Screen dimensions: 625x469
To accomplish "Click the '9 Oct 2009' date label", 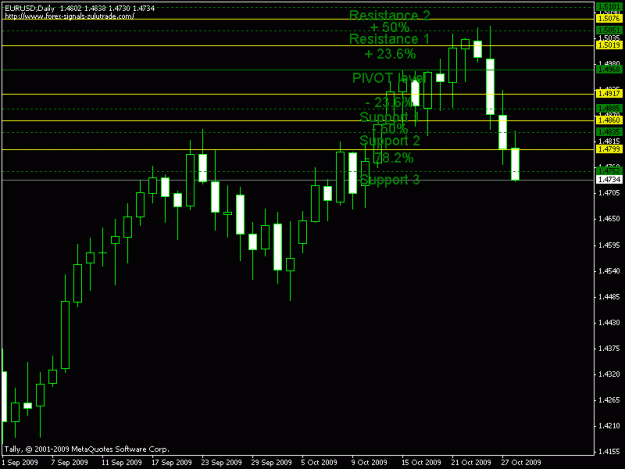I will click(369, 462).
